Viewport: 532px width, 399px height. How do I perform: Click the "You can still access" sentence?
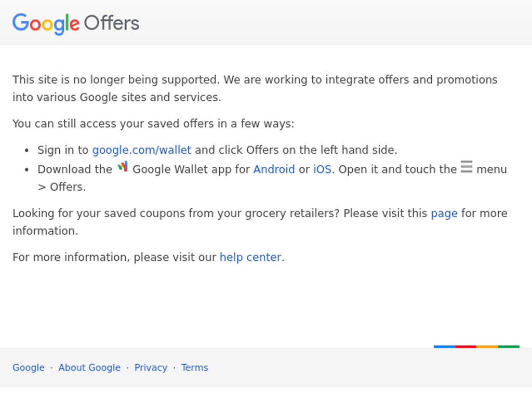(153, 124)
